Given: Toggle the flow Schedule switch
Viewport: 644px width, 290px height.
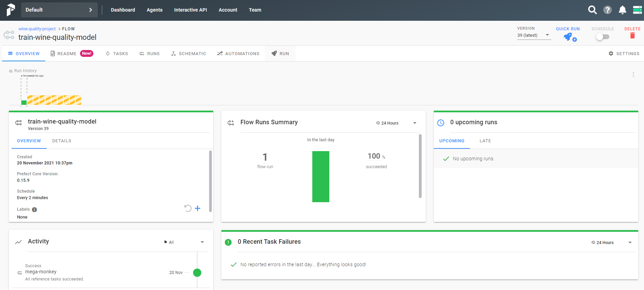Looking at the screenshot, I should pyautogui.click(x=602, y=37).
